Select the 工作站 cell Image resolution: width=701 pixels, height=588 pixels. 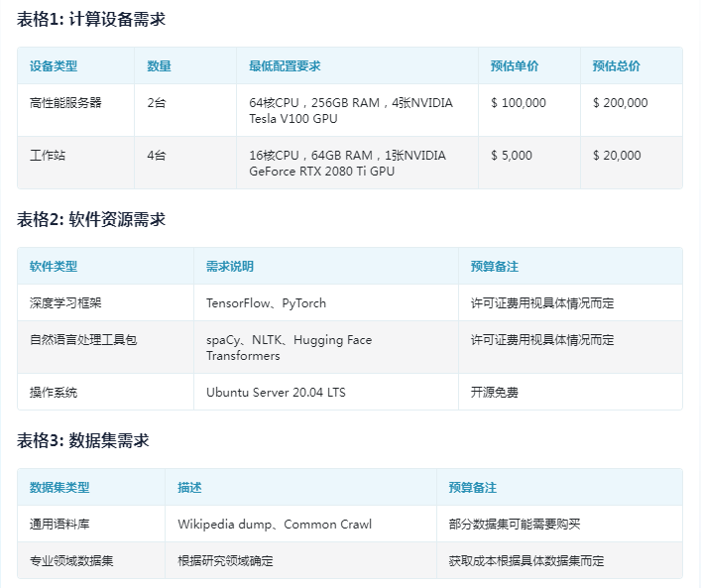75,163
